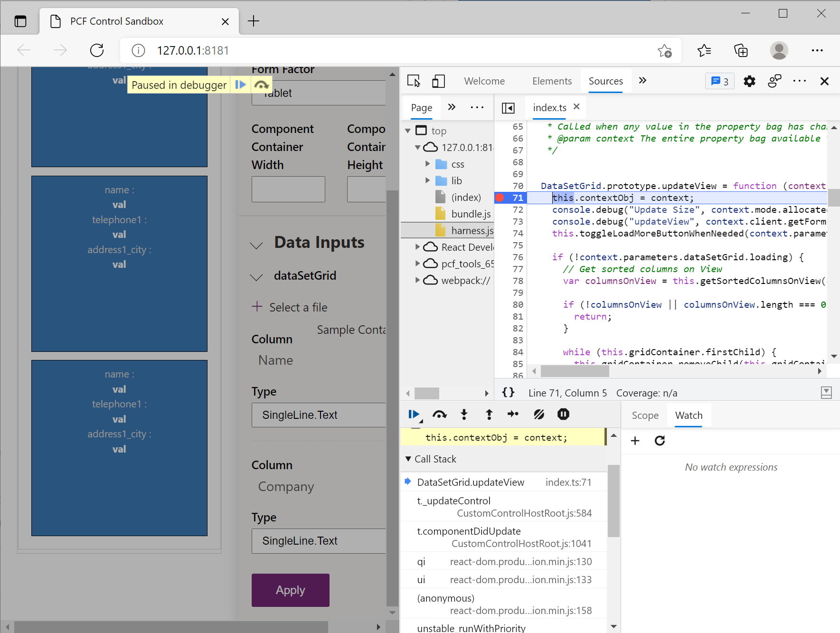The image size is (840, 633).
Task: Step into the next function call
Action: tap(464, 414)
